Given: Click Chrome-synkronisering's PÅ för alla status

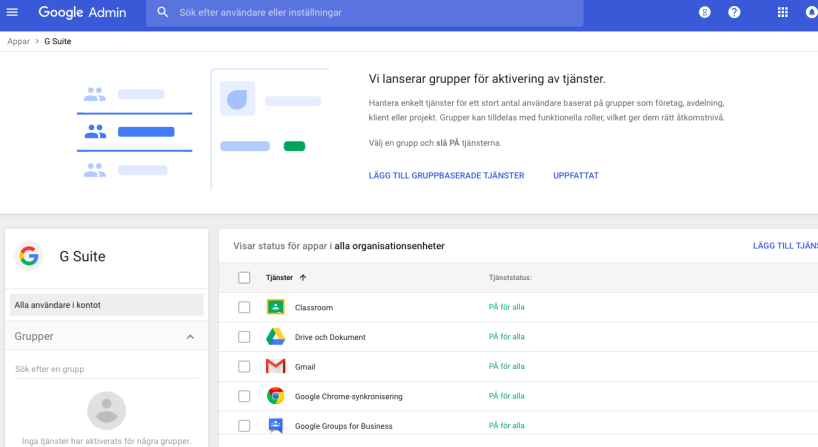Looking at the screenshot, I should pyautogui.click(x=507, y=396).
